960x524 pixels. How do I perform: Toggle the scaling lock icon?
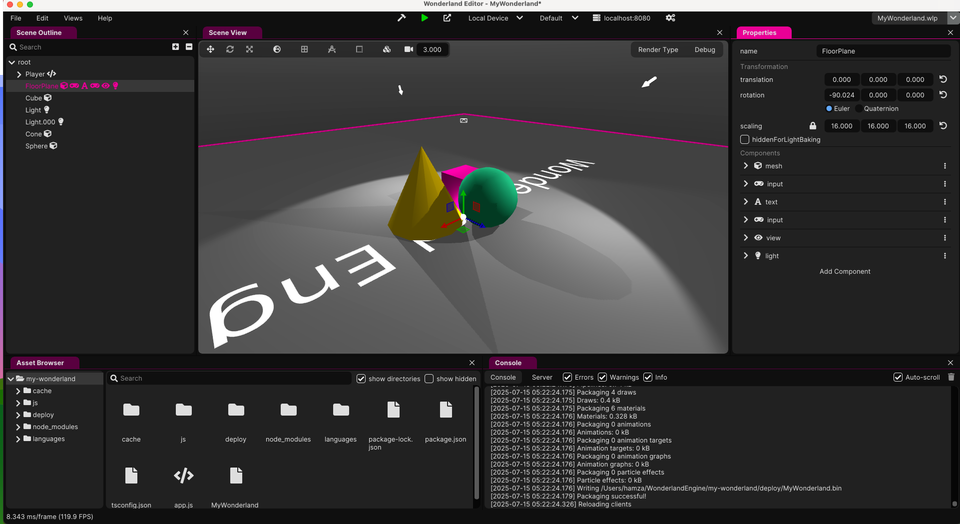[812, 126]
